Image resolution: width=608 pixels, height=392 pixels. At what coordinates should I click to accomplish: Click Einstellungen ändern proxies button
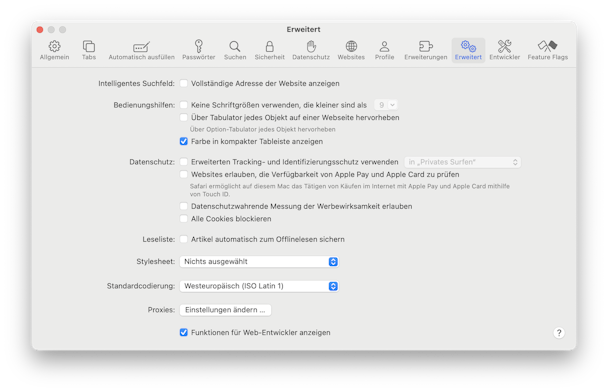tap(225, 310)
